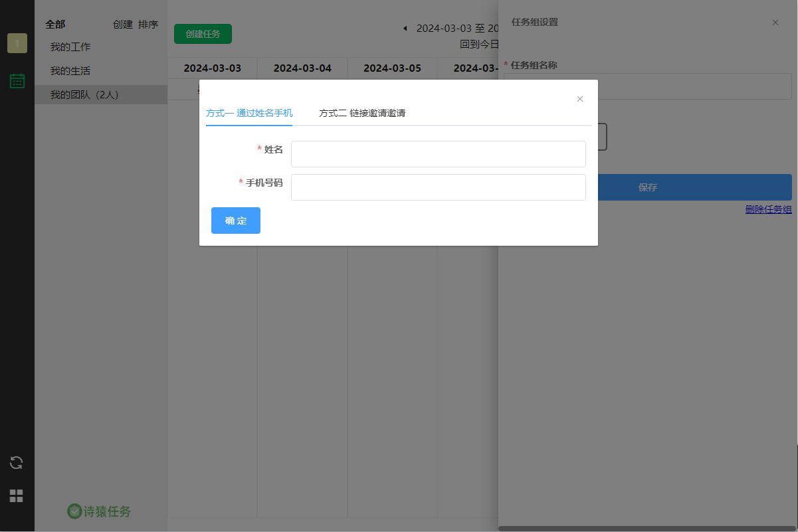The image size is (798, 532).
Task: Click the sync refresh icon
Action: pos(17,462)
